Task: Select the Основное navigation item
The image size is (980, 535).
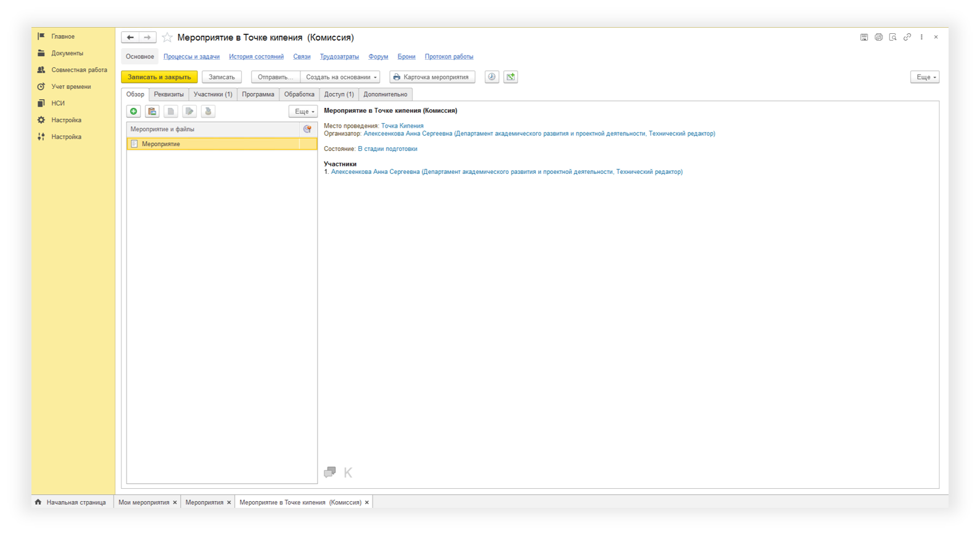Action: pos(140,57)
